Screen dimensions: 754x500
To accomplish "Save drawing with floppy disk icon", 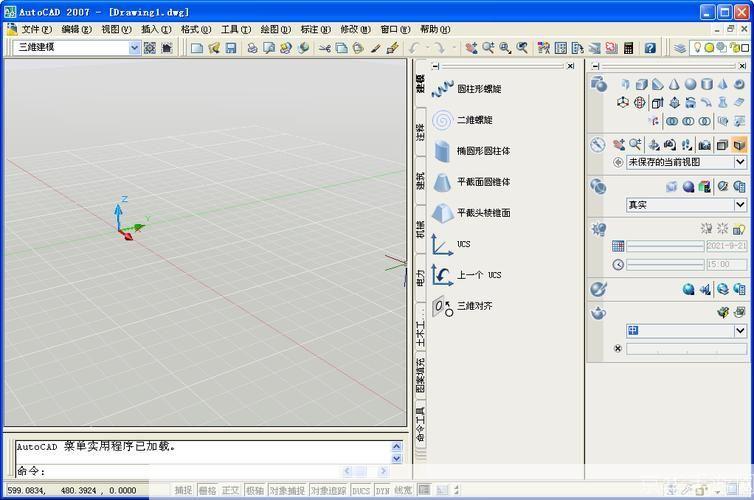I will 231,48.
